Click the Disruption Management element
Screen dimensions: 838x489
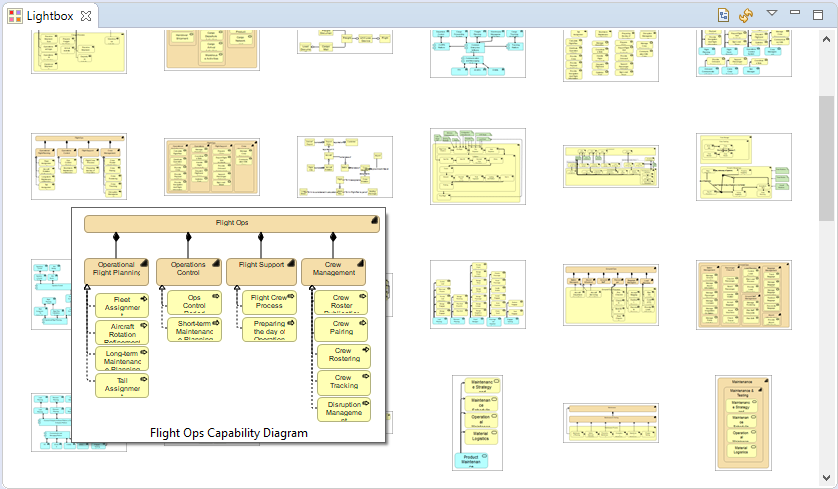pos(344,409)
